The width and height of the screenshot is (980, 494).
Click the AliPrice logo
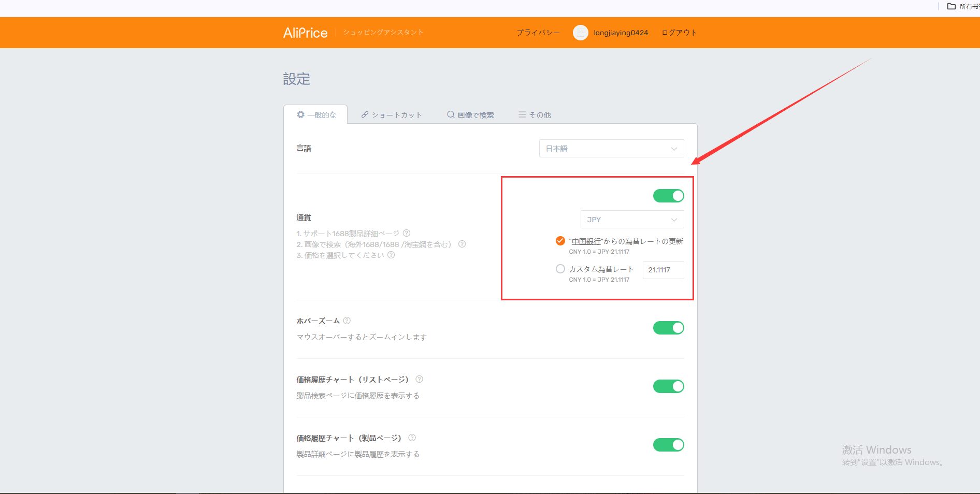click(x=305, y=33)
